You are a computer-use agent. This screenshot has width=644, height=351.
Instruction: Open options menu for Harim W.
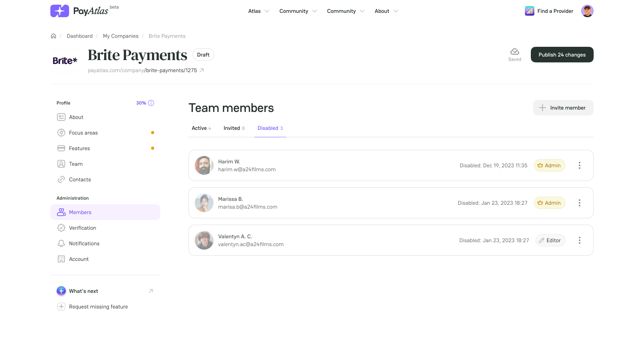pos(580,165)
